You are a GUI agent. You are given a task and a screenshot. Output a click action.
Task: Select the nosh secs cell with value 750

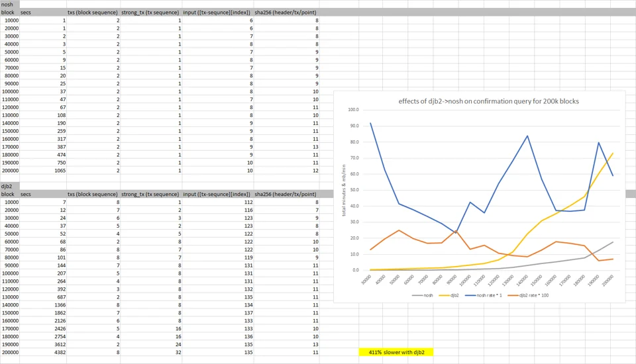43,163
